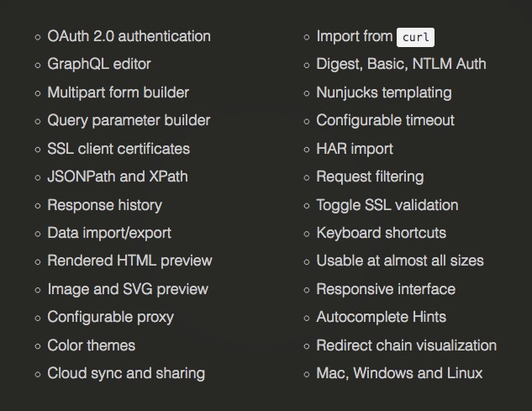This screenshot has width=532, height=411.
Task: Click Toggle SSL validation text
Action: [387, 205]
